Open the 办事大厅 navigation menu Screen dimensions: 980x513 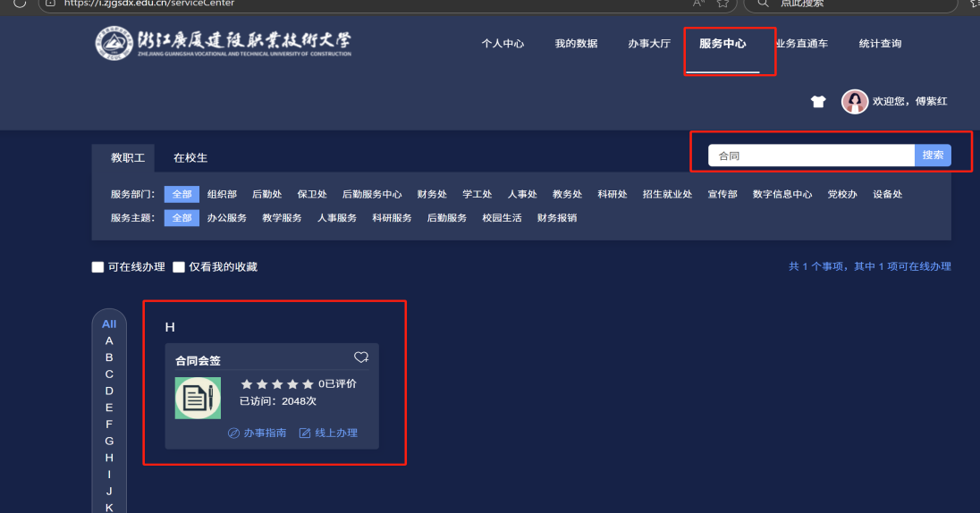tap(649, 44)
